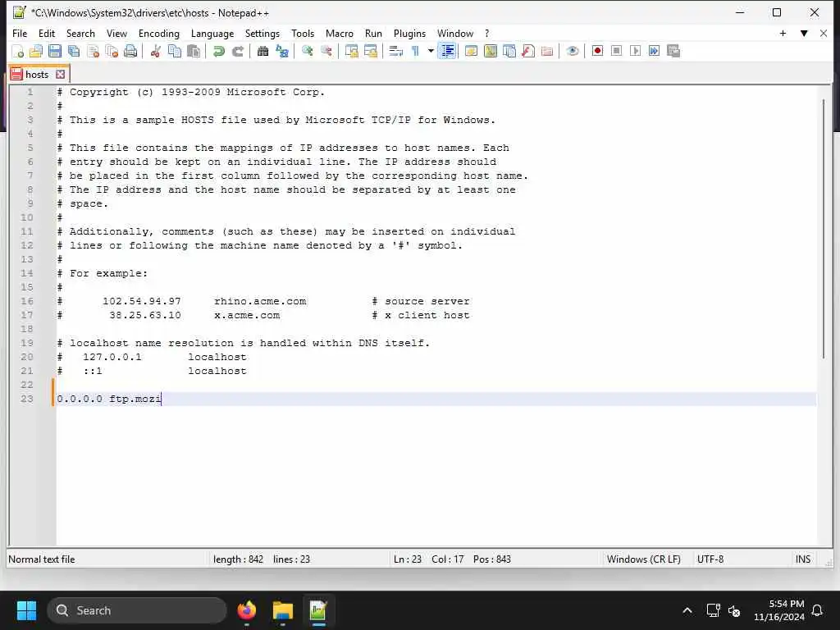Toggle Folder as Workspace panel icon
Viewport: 840px width, 630px height.
547,52
